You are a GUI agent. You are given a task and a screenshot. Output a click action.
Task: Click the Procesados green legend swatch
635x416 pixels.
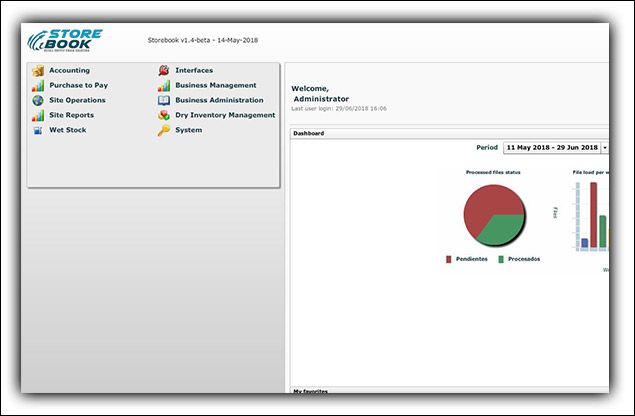(501, 259)
